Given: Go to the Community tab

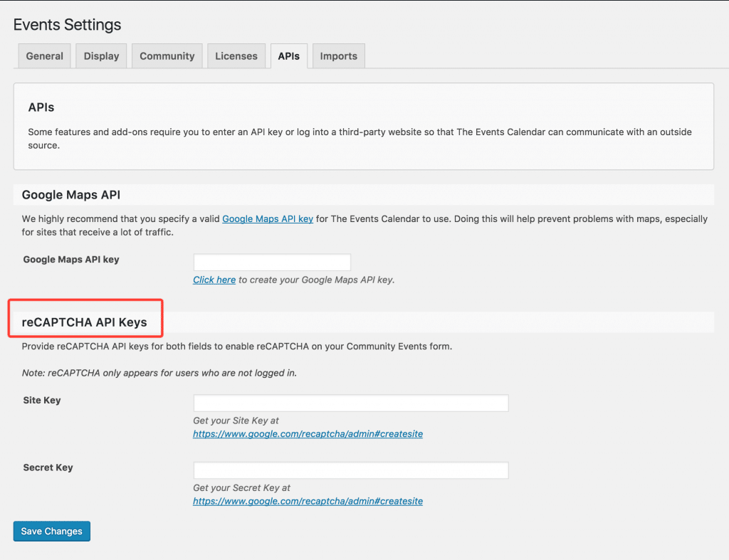Looking at the screenshot, I should pos(167,56).
